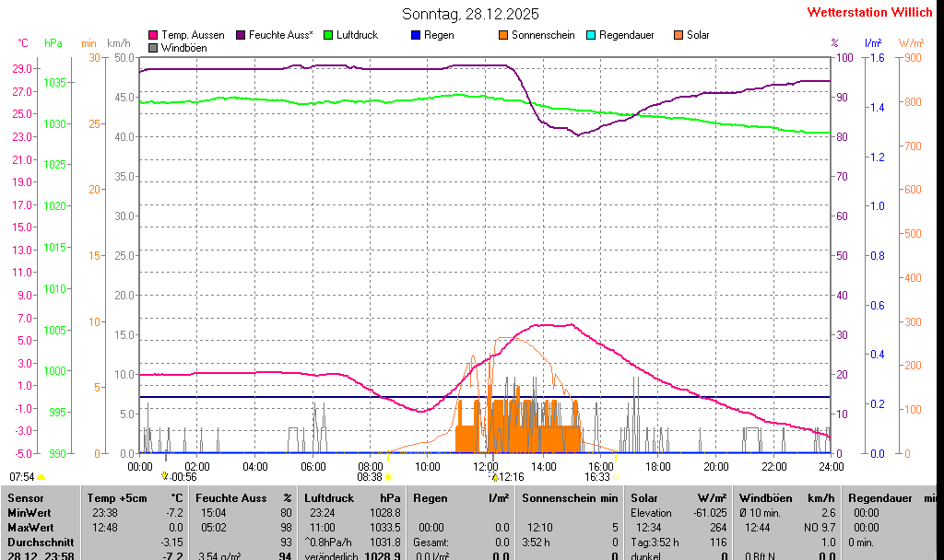This screenshot has width=944, height=560.
Task: Select the solar noon marker at 12:16
Action: click(494, 477)
